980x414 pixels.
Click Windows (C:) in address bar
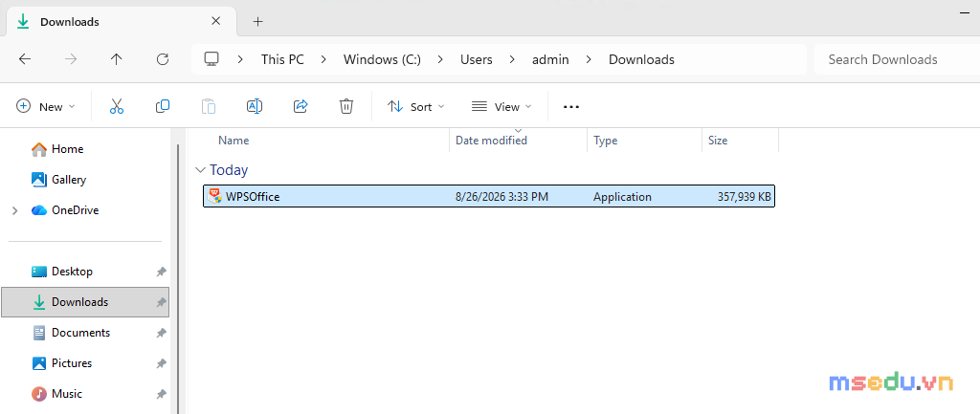(x=382, y=59)
